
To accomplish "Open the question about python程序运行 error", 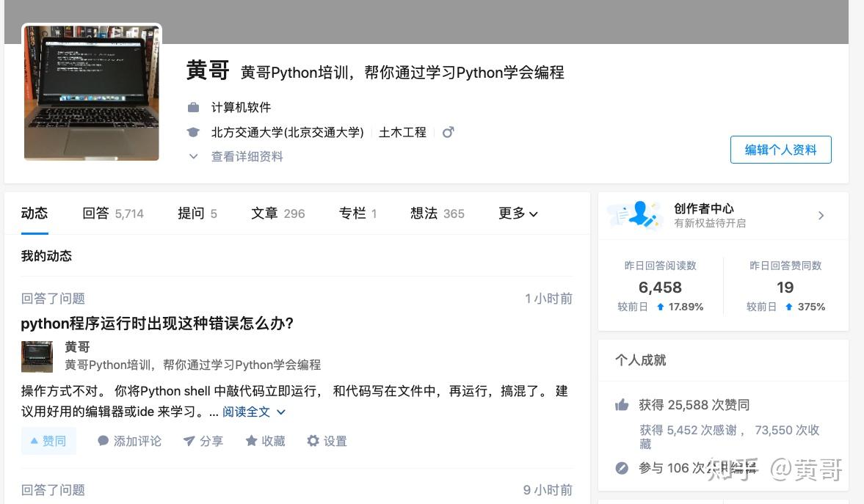I will tap(157, 324).
